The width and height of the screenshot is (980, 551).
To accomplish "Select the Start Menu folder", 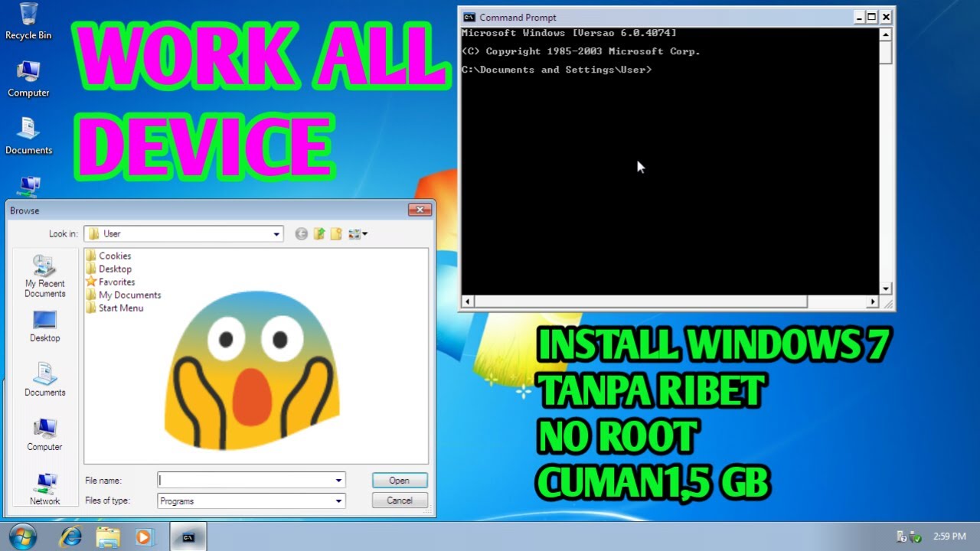I will tap(115, 308).
